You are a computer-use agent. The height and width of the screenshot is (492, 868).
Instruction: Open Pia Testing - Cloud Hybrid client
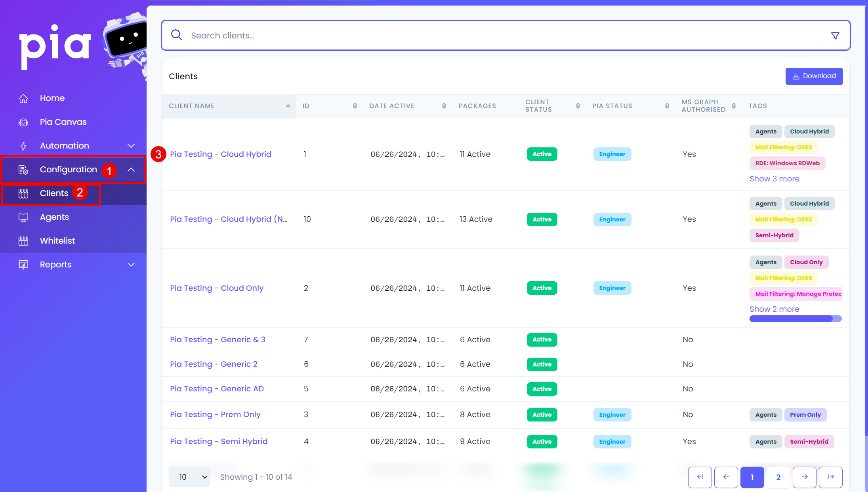coord(221,154)
